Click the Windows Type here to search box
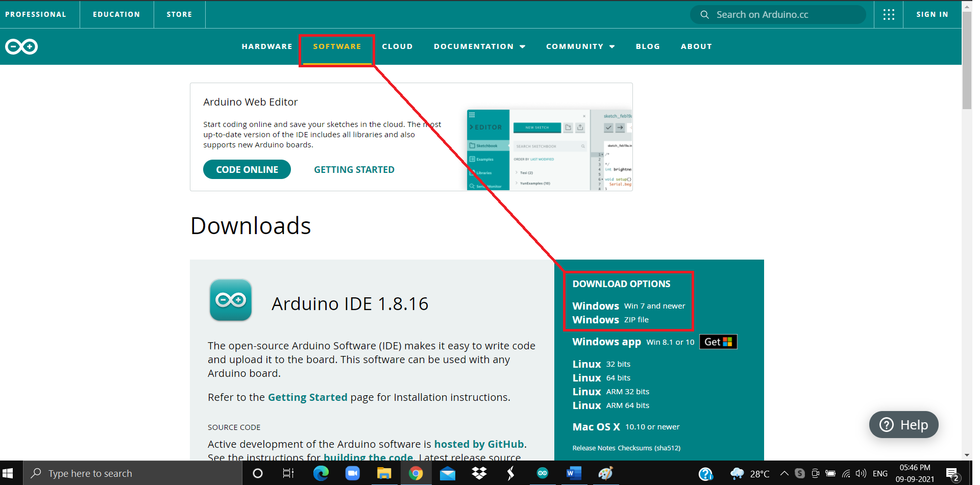Image resolution: width=980 pixels, height=485 pixels. click(x=132, y=473)
